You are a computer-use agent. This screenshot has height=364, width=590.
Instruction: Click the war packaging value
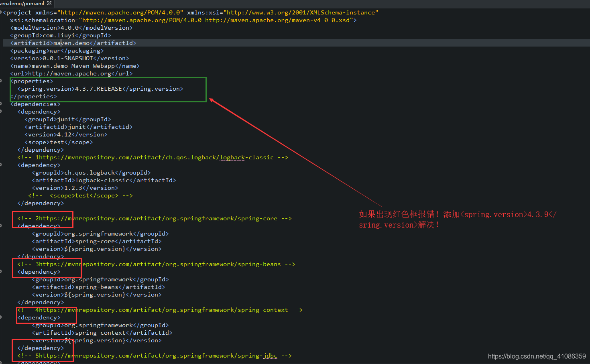(x=55, y=51)
